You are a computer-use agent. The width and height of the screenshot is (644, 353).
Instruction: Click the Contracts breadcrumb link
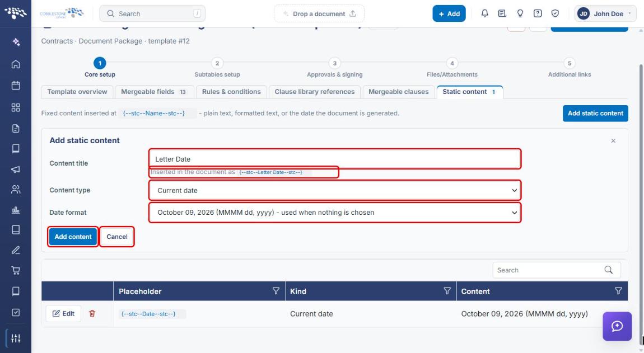[x=57, y=41]
